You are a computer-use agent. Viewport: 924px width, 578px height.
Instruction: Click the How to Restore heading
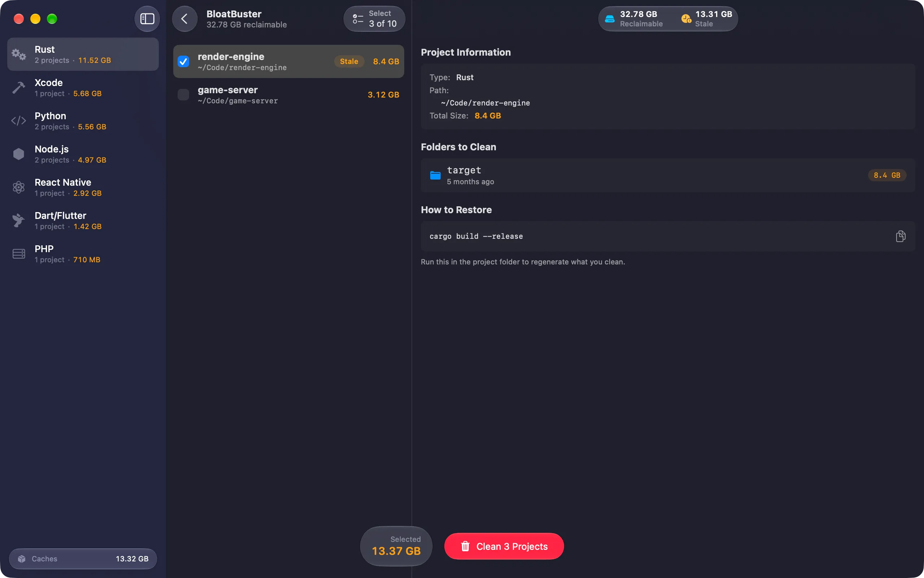point(456,210)
